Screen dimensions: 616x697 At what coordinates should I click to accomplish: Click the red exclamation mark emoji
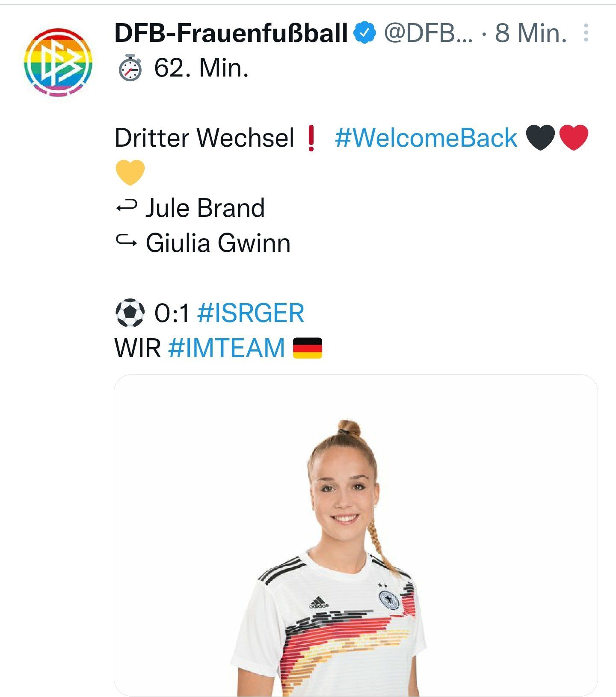(x=311, y=138)
